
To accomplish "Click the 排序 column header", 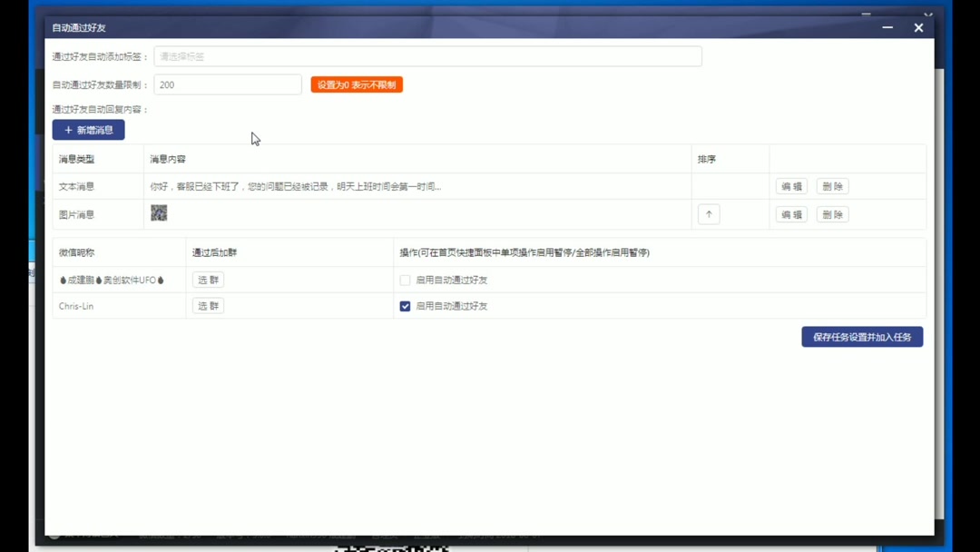I will pos(704,158).
